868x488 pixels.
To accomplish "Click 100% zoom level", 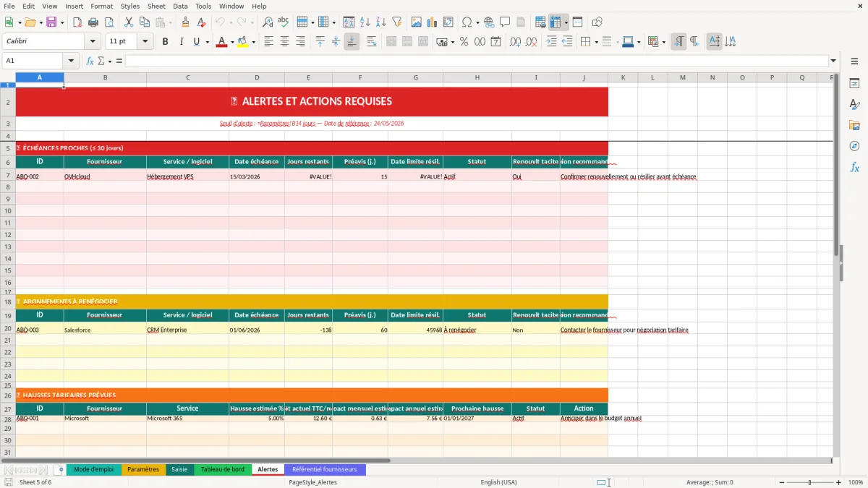I will [x=856, y=482].
